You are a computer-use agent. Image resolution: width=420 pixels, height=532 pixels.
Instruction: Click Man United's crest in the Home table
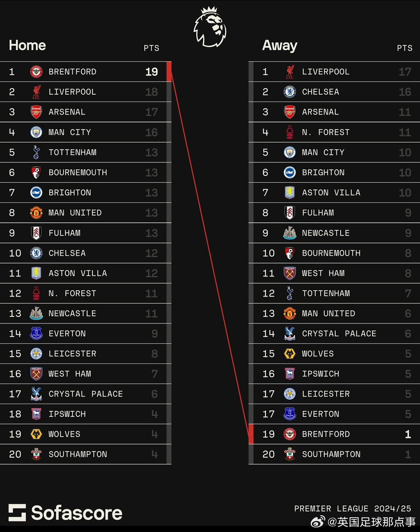click(36, 213)
